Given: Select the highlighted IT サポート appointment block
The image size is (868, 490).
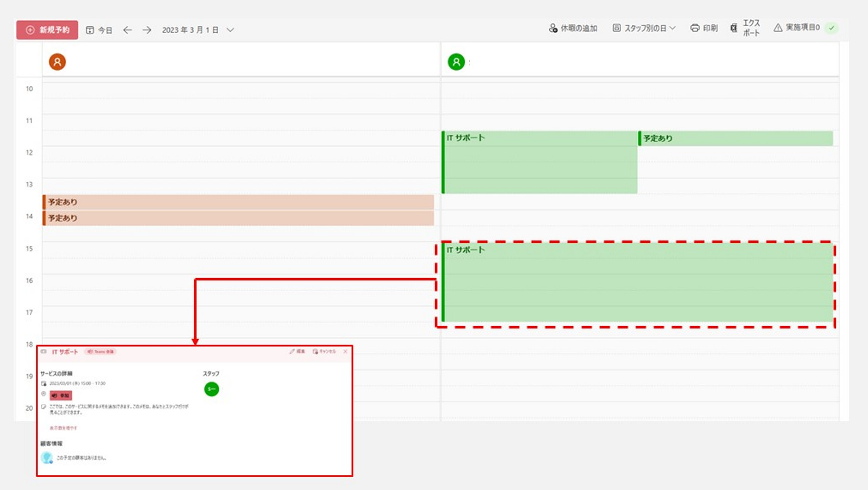Looking at the screenshot, I should click(636, 283).
